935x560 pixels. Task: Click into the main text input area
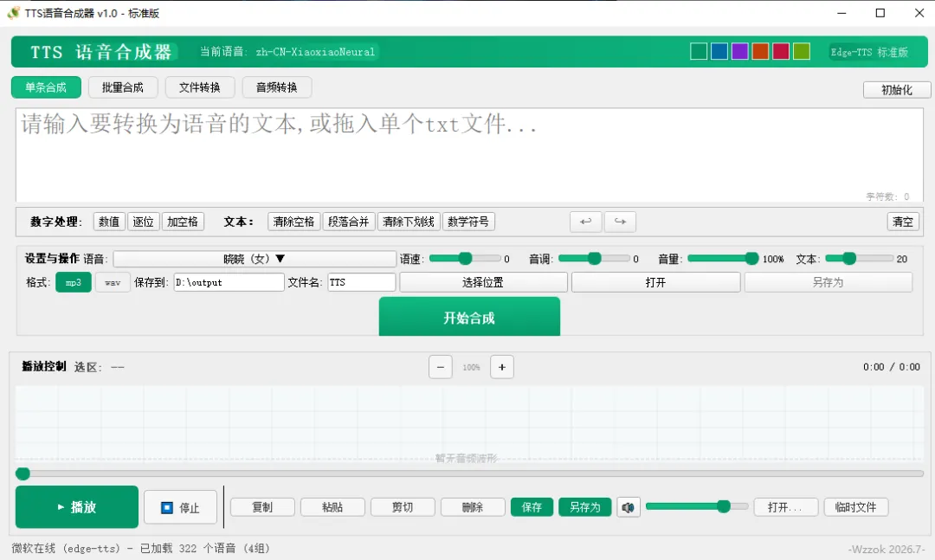[470, 155]
